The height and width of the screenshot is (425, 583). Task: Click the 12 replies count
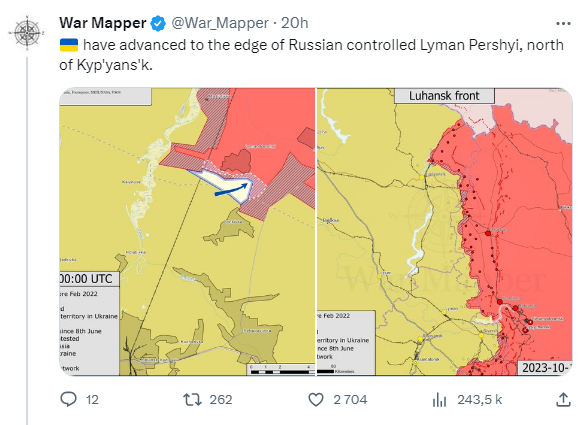(92, 400)
